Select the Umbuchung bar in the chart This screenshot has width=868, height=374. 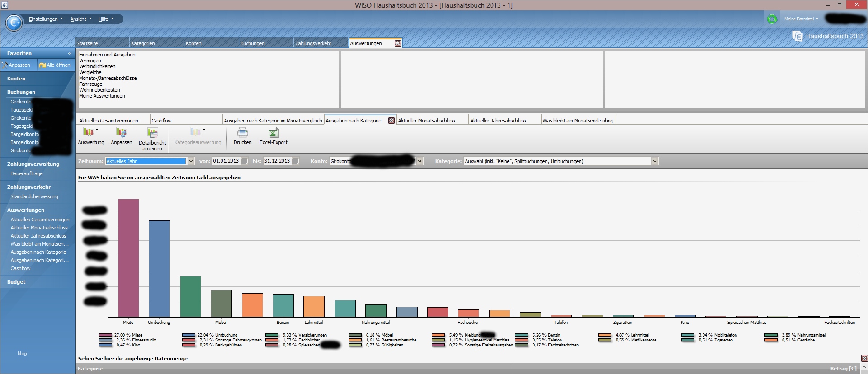click(159, 269)
